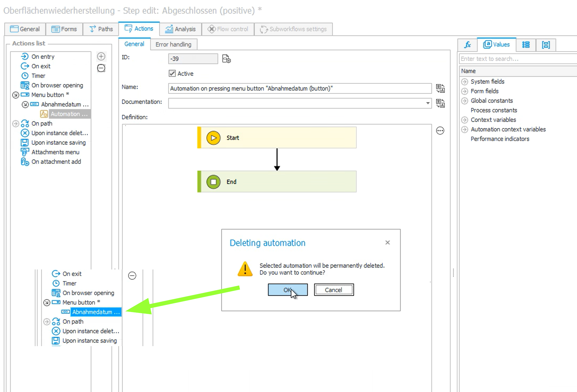Open the ellipsis options for Definition
Screen dimensions: 577x392
pyautogui.click(x=440, y=131)
